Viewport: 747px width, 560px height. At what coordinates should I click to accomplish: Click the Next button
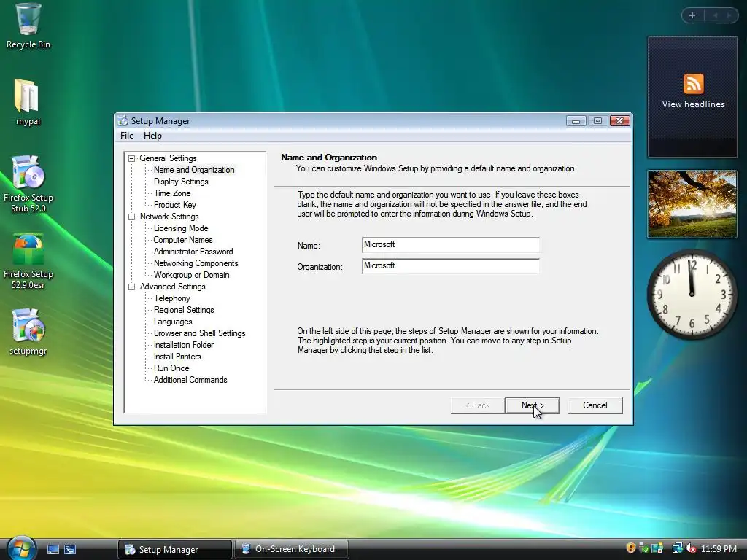pos(532,405)
